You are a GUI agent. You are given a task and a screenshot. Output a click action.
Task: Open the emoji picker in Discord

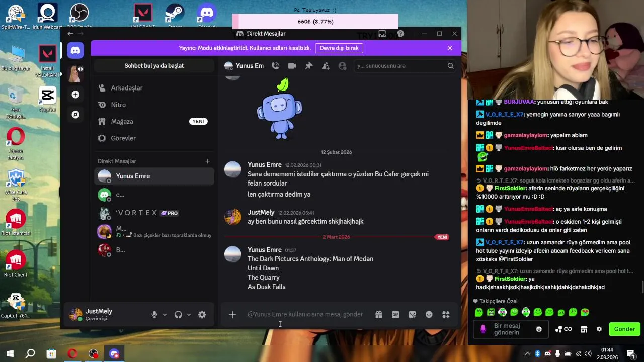click(x=429, y=314)
